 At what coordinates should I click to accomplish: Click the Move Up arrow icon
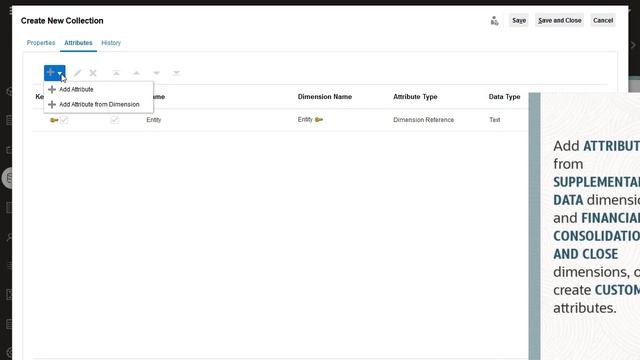coord(136,73)
